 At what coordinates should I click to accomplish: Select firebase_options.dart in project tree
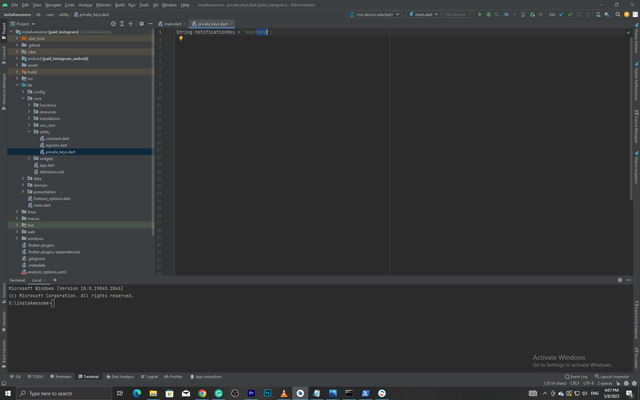tap(52, 198)
